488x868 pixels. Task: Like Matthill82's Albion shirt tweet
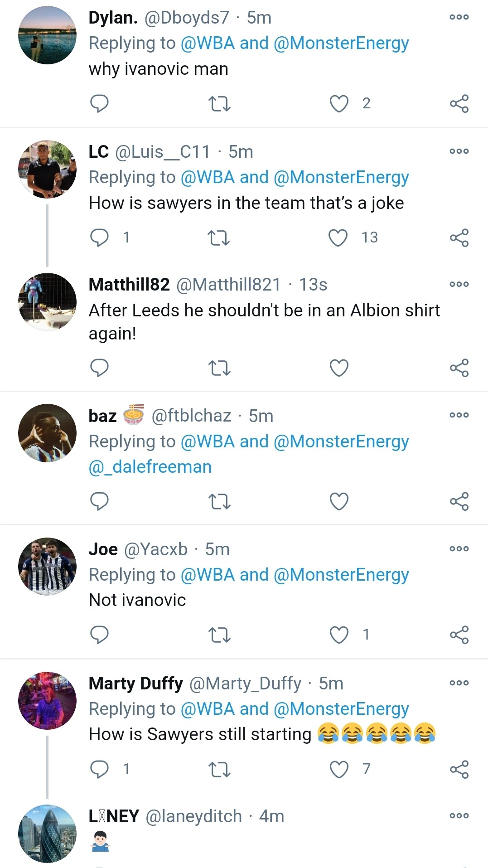pos(339,368)
